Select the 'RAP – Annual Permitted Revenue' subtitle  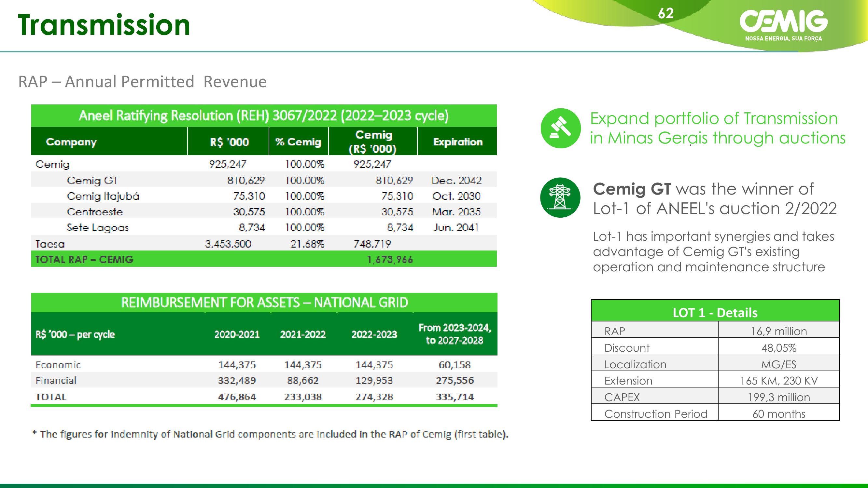click(x=143, y=82)
